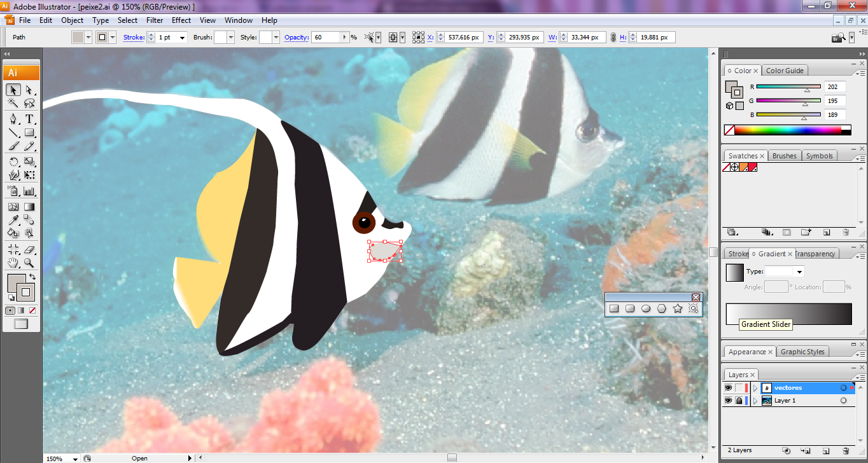Hide the vectores layer
This screenshot has height=463, width=868.
(x=728, y=388)
